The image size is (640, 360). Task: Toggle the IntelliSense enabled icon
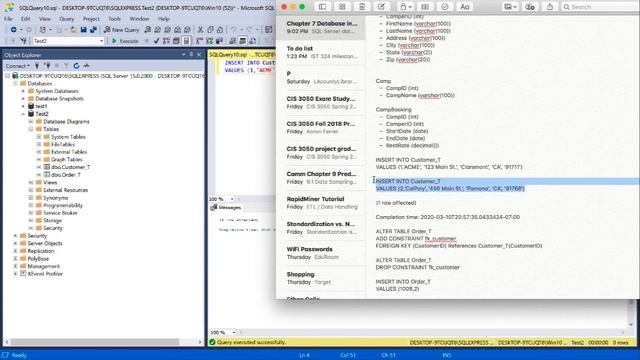point(186,41)
